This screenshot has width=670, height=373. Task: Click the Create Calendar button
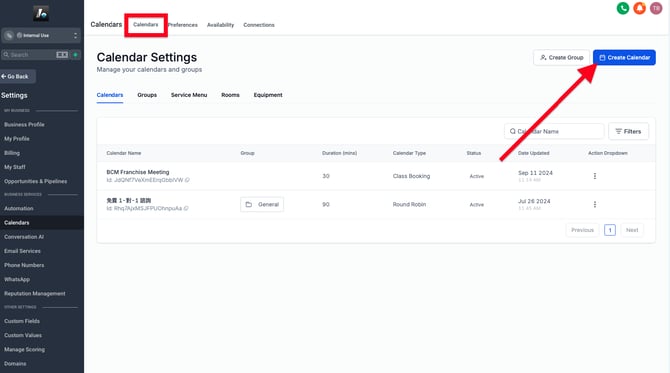coord(624,58)
